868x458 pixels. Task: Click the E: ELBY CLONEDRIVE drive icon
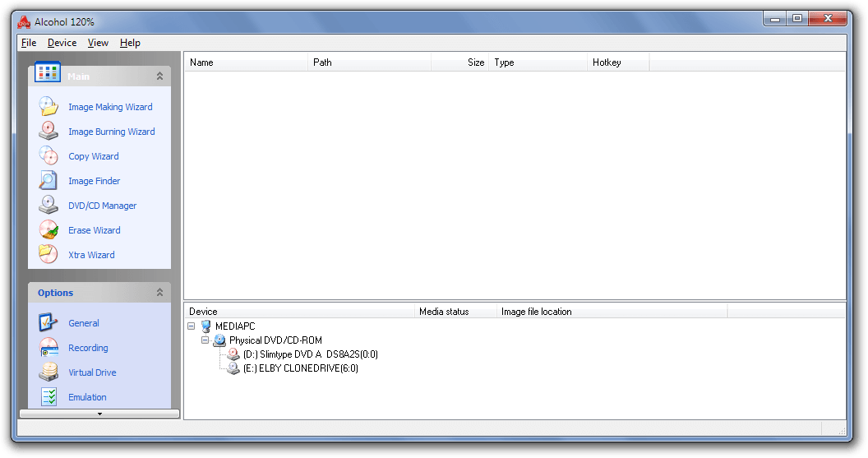(233, 368)
